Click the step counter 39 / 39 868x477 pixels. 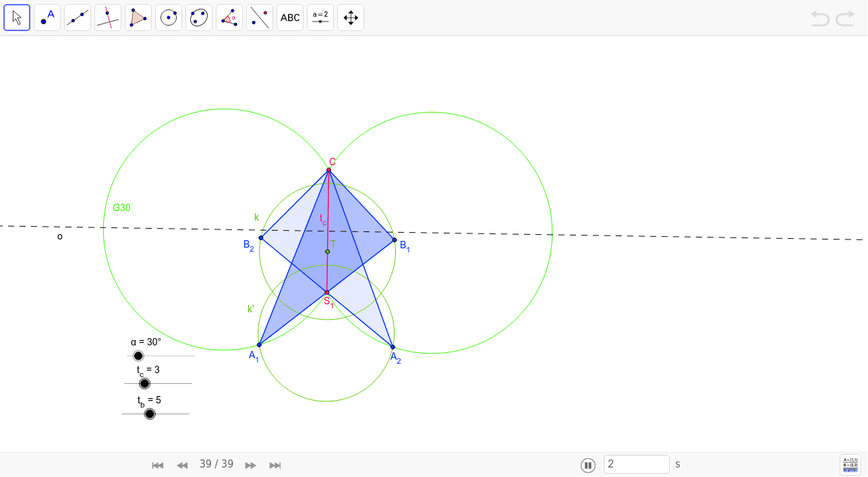(x=216, y=464)
